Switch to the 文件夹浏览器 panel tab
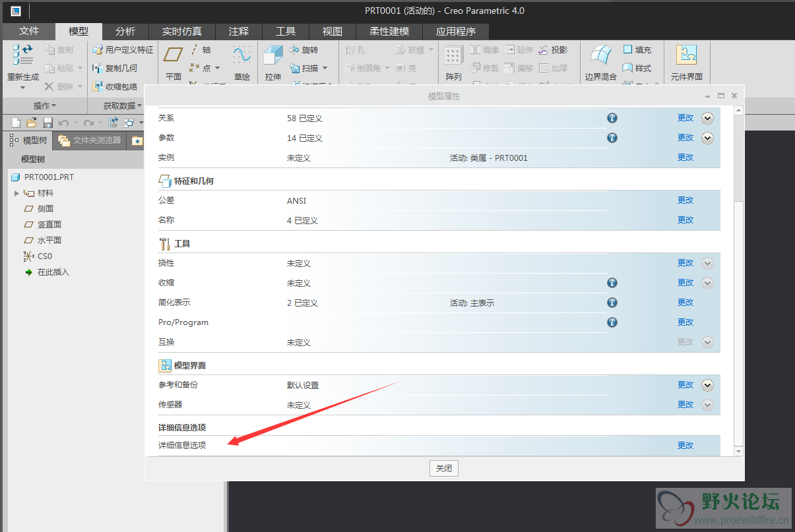Viewport: 795px width, 532px height. (90, 140)
